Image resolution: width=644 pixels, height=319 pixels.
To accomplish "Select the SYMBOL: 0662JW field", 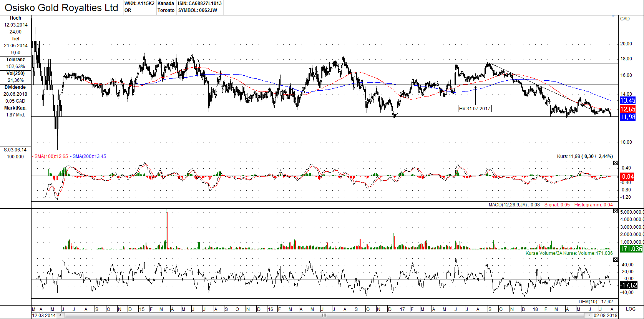I will click(x=198, y=10).
